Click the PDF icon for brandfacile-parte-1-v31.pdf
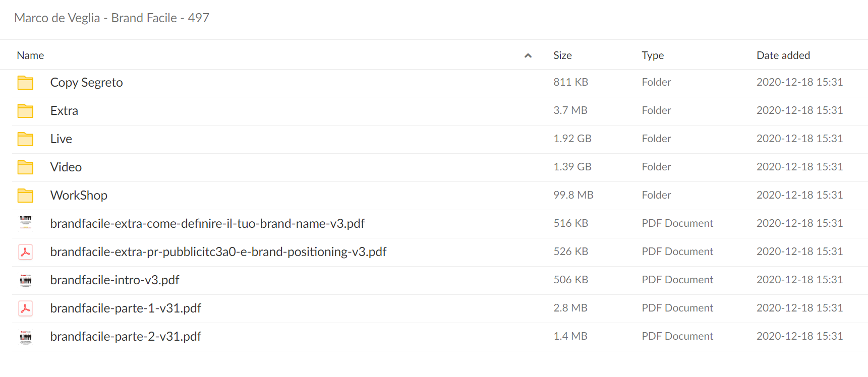868x377 pixels. pyautogui.click(x=26, y=308)
